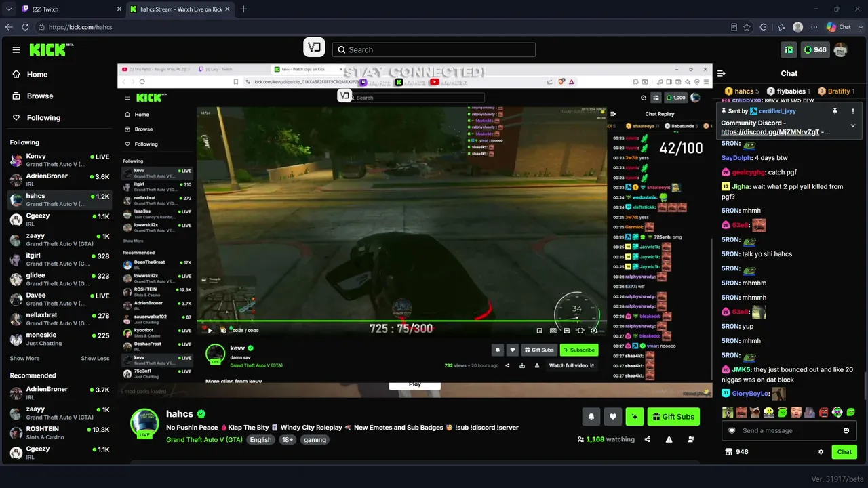
Task: Click JMK5 username in chat
Action: tap(742, 370)
